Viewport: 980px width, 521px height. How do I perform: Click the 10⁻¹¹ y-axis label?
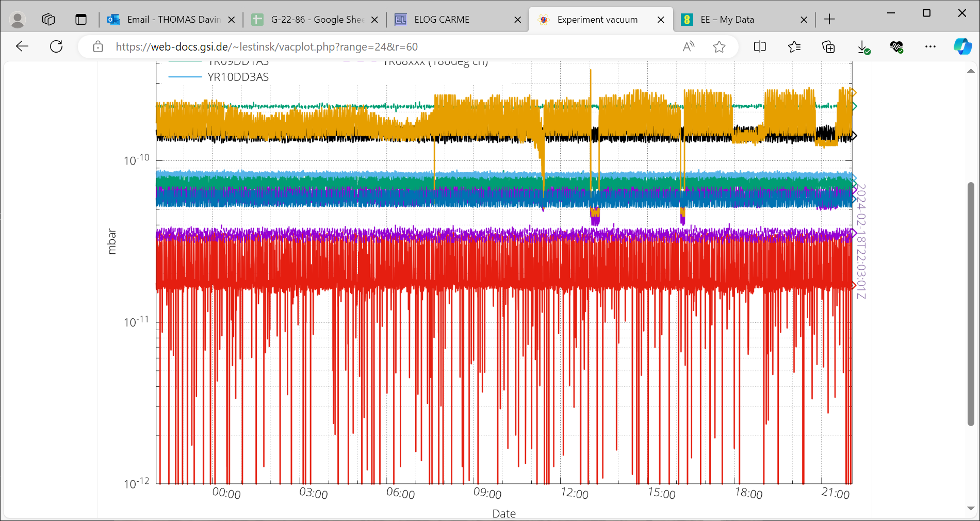pos(136,321)
